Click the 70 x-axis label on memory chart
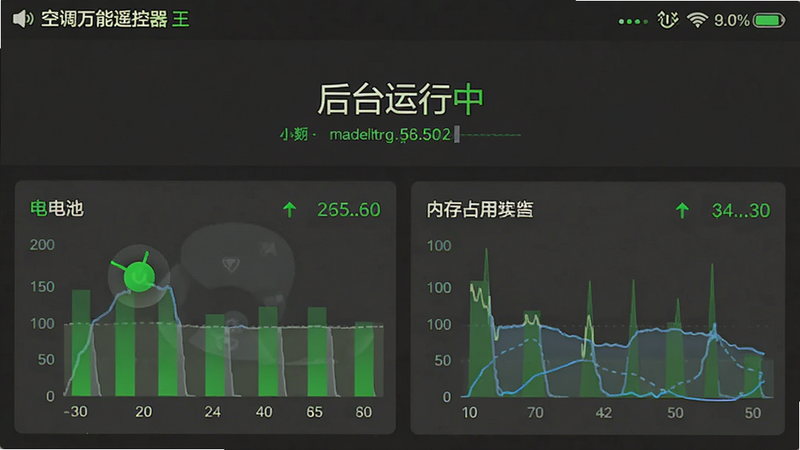The width and height of the screenshot is (800, 450). (x=535, y=412)
